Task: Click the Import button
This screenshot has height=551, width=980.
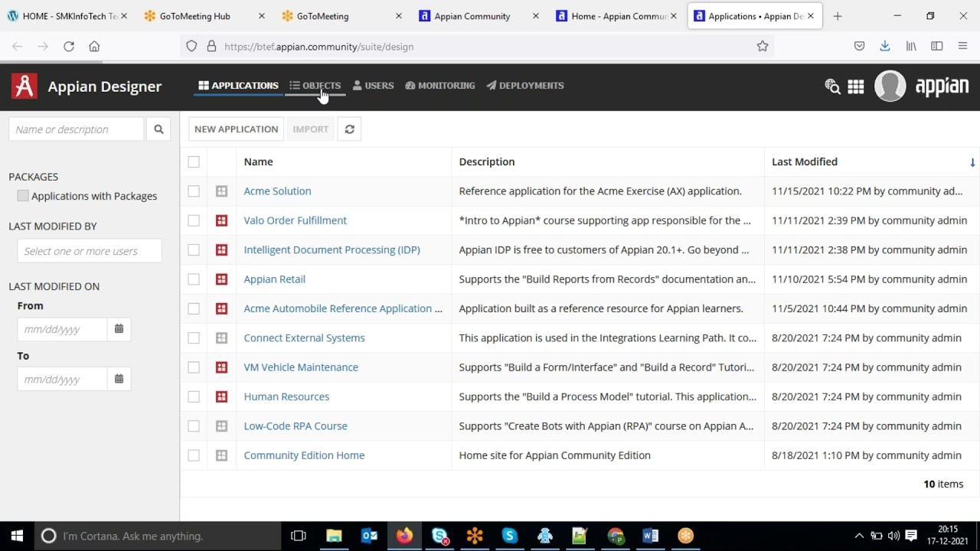Action: [x=310, y=129]
